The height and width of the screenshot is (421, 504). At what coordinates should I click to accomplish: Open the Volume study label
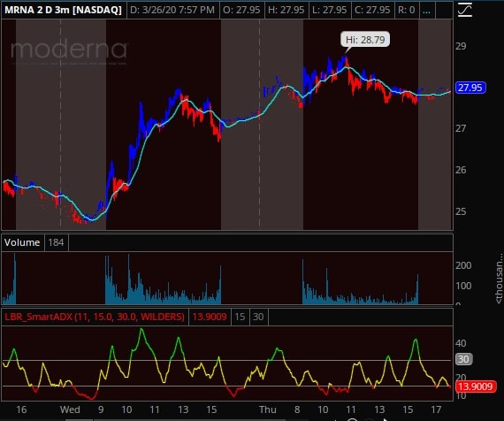pos(22,242)
